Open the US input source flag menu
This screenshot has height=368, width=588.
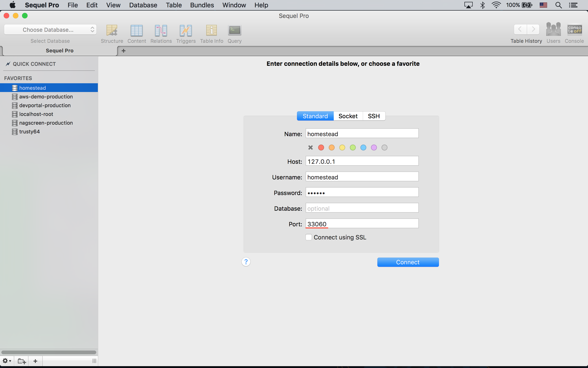pos(543,5)
